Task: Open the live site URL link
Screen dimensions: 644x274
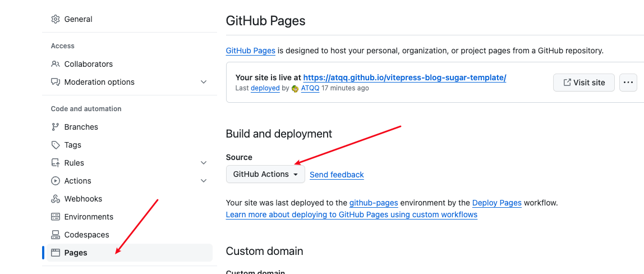Action: (x=404, y=77)
